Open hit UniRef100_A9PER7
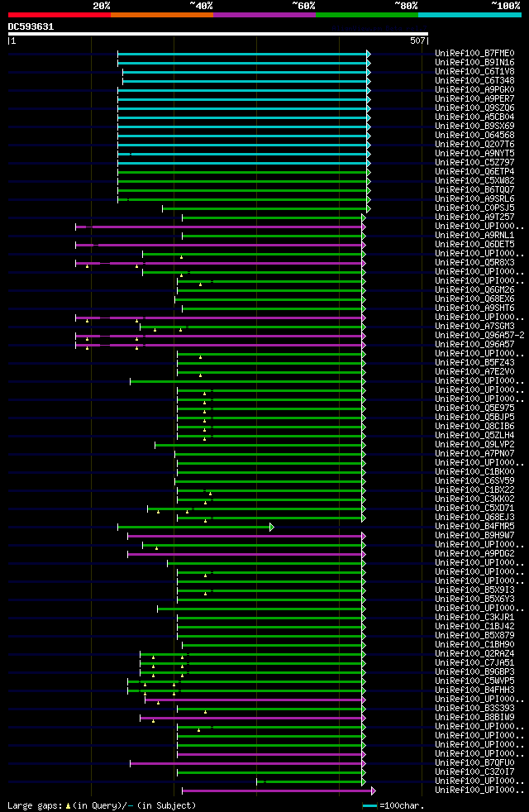Image resolution: width=529 pixels, height=812 pixels. (474, 99)
